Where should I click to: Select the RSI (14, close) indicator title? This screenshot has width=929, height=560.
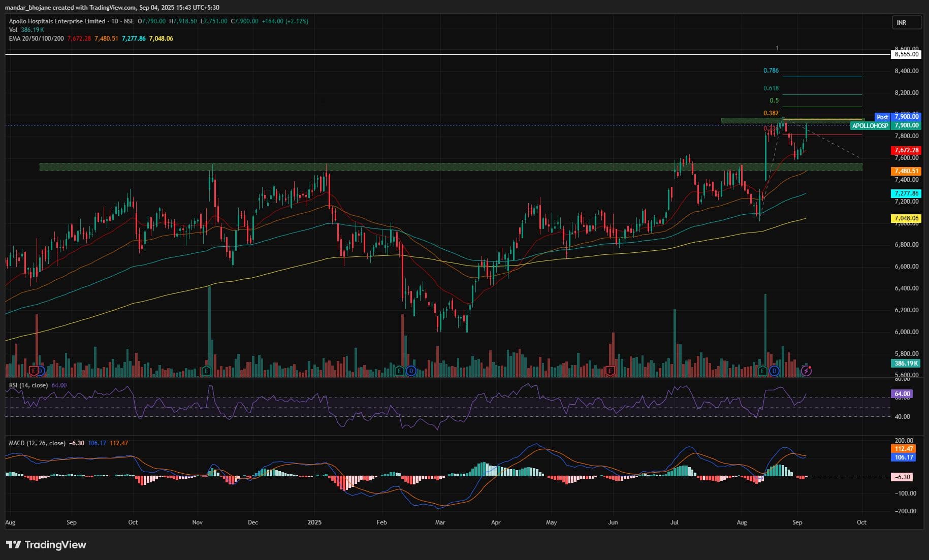pos(28,385)
